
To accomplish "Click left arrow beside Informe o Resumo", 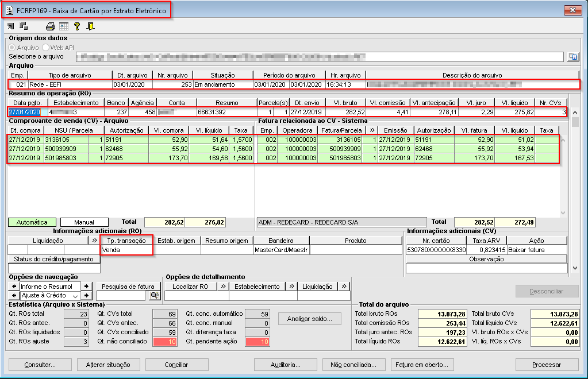I will click(x=14, y=287).
